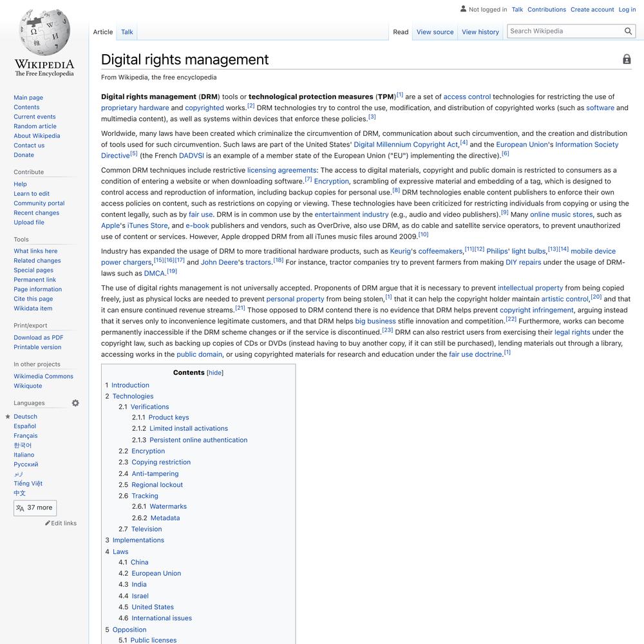Go to the Watermarks section
The width and height of the screenshot is (644, 644).
click(x=168, y=506)
